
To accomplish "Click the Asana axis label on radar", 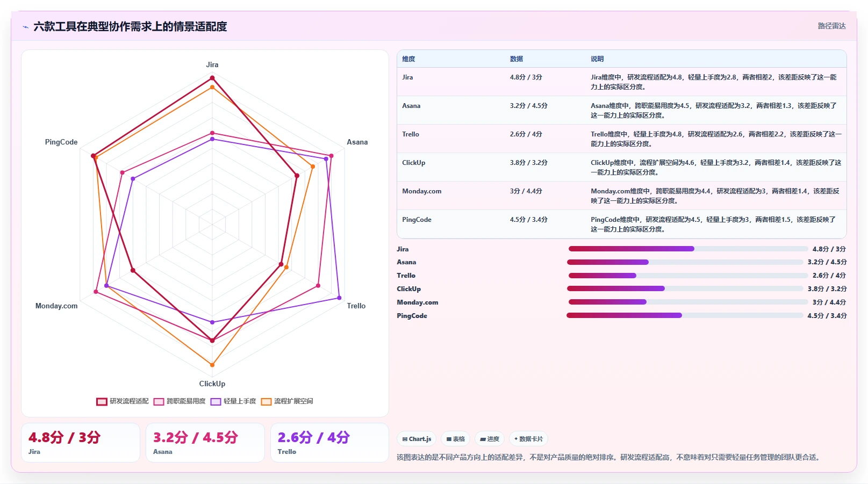I will [357, 142].
